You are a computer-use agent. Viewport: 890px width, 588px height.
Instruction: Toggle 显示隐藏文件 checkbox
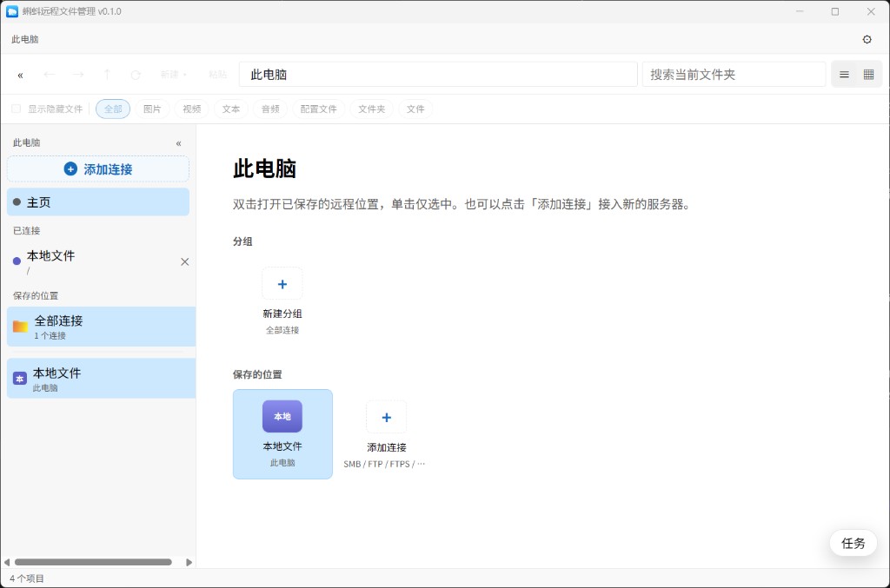(x=17, y=109)
